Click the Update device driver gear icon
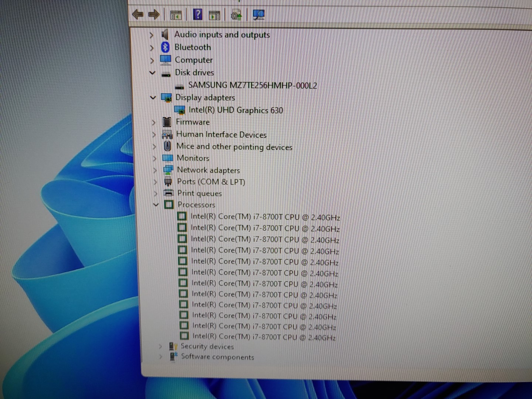Image resolution: width=532 pixels, height=399 pixels. pyautogui.click(x=236, y=15)
